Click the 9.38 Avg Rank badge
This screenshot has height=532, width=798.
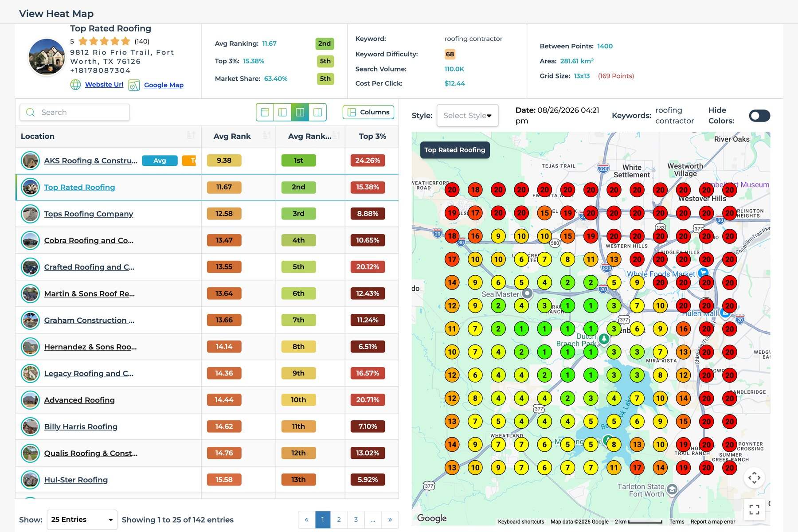click(x=224, y=160)
